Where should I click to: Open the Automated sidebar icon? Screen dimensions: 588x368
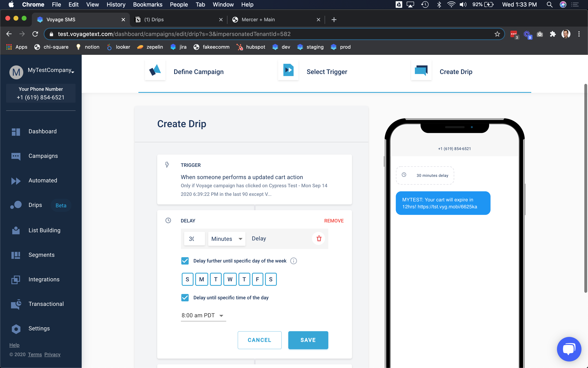pos(16,181)
